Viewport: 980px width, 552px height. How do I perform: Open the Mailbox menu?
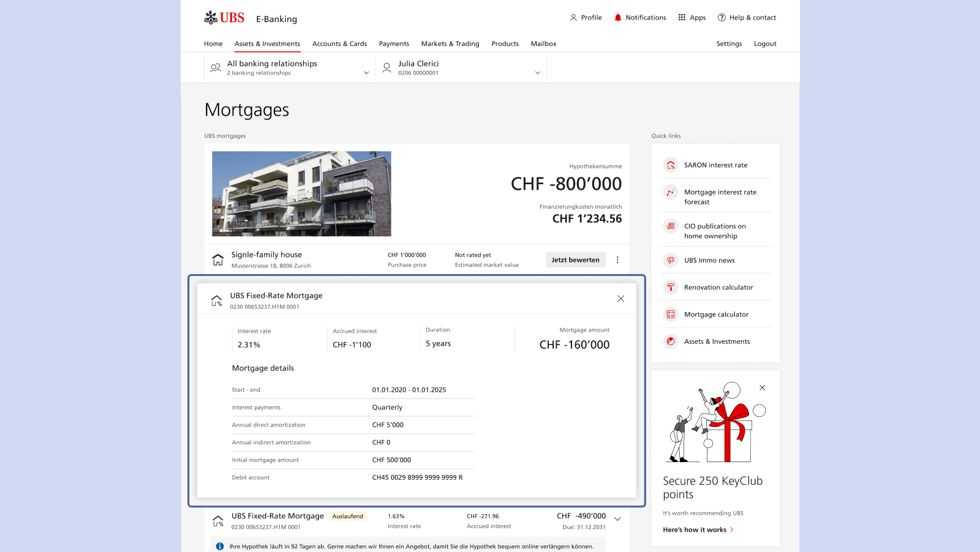point(544,44)
